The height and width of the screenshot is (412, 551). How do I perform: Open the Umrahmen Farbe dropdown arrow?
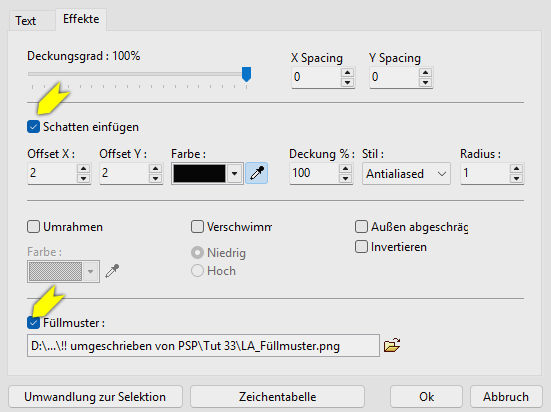[x=90, y=271]
